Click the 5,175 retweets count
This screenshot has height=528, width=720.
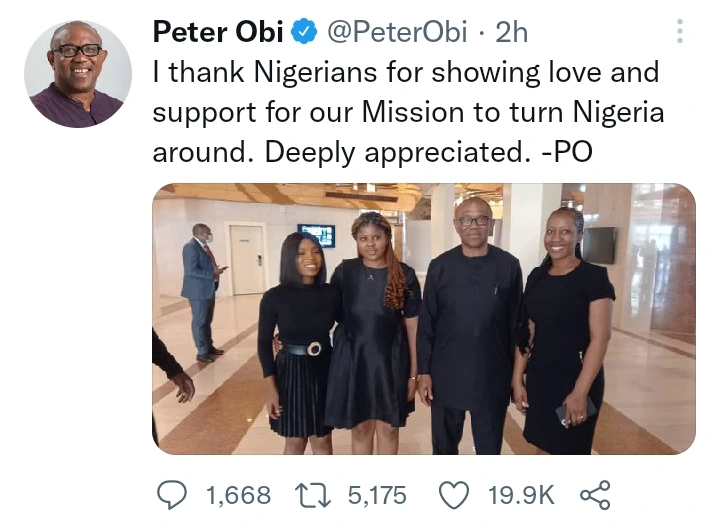tap(375, 494)
